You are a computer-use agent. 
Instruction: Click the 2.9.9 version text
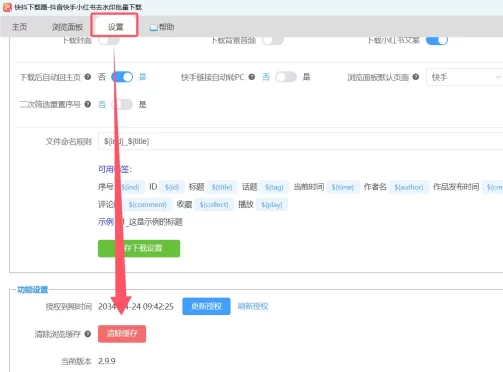click(107, 361)
